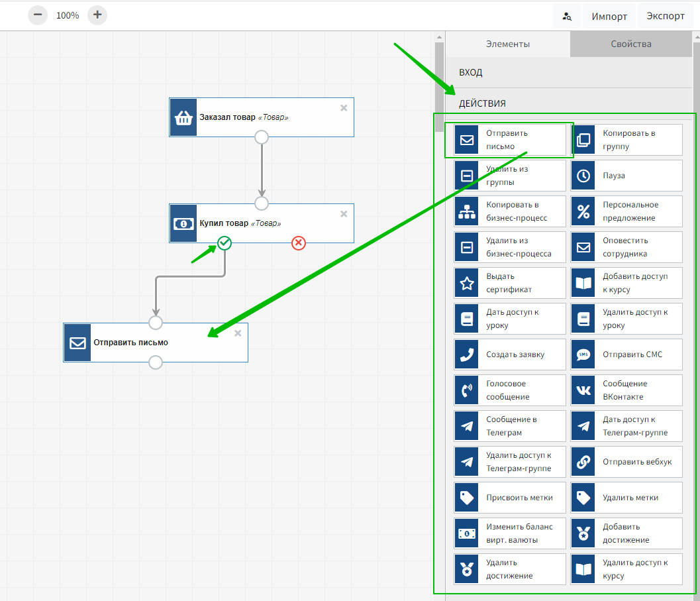Select the Send webhook link icon

[583, 462]
